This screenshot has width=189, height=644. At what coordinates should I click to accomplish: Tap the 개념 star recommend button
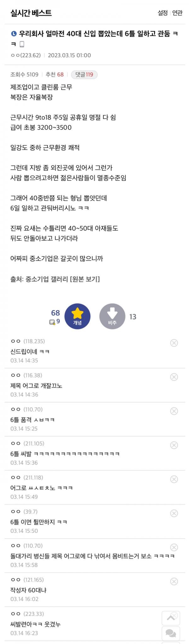[77, 316]
